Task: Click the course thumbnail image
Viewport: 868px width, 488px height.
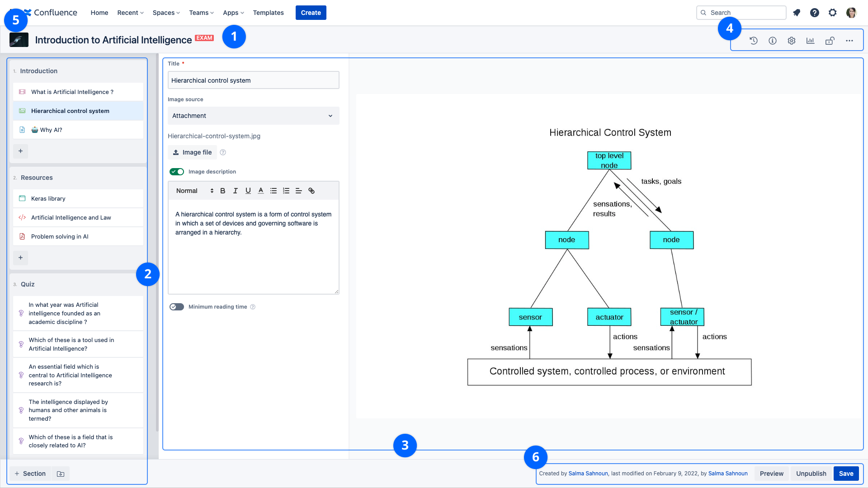Action: (x=19, y=40)
